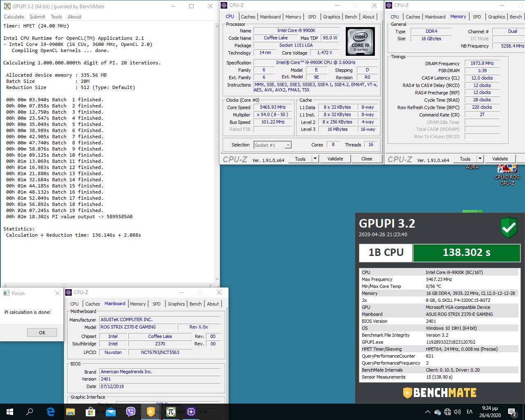Viewport: 525px width, 420px height.
Task: Click the EΛ language indicator in the tray
Action: coord(470,412)
